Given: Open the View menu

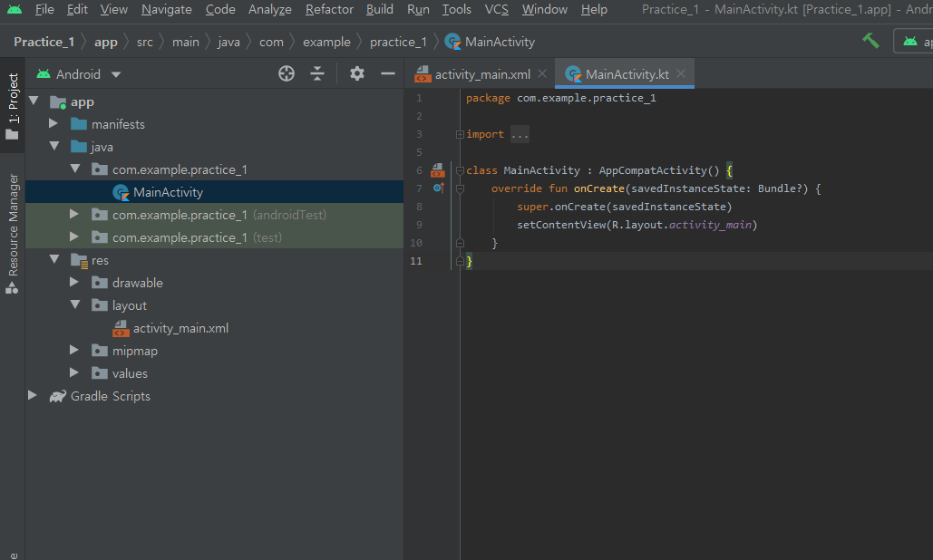Looking at the screenshot, I should pos(113,9).
